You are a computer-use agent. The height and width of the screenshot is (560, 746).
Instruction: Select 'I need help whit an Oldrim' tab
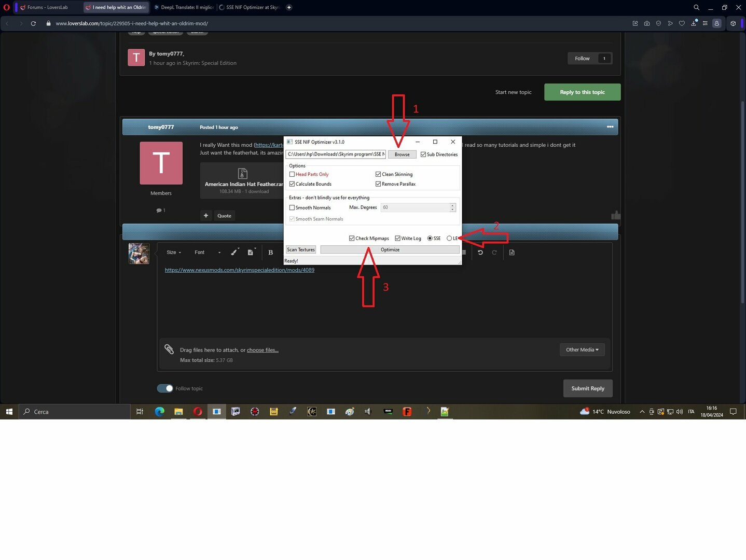[x=116, y=7]
